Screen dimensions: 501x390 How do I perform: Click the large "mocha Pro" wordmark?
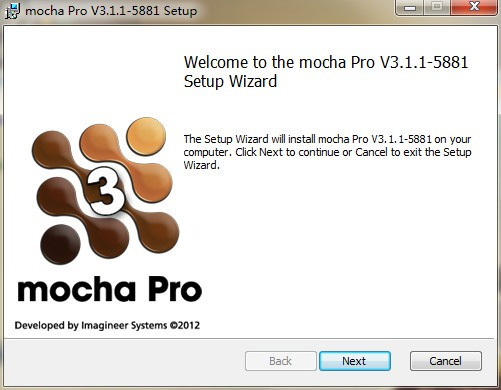110,289
